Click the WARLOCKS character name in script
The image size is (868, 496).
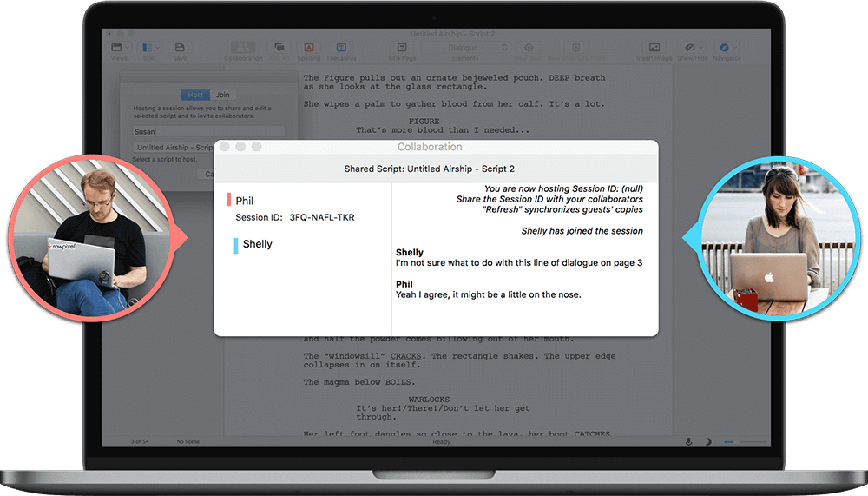point(429,400)
